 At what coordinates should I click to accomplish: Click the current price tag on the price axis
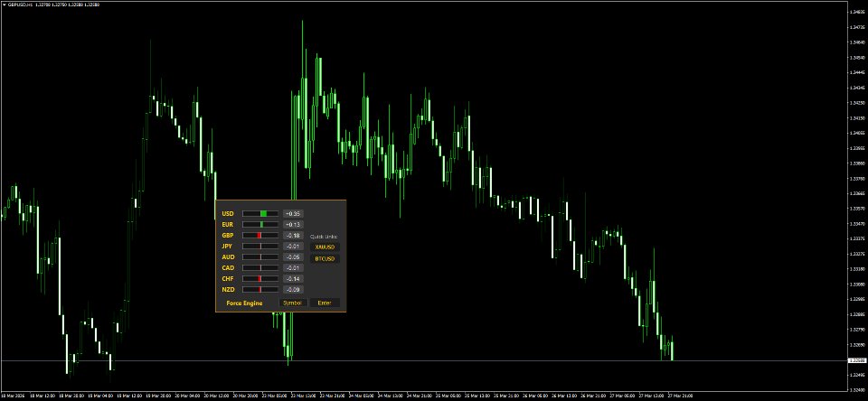point(857,360)
